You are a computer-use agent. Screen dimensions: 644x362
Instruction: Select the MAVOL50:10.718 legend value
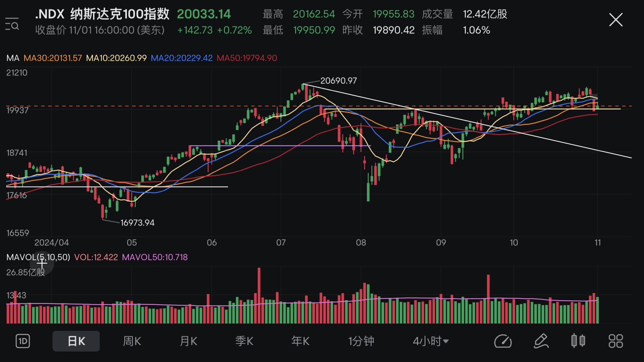tap(155, 257)
